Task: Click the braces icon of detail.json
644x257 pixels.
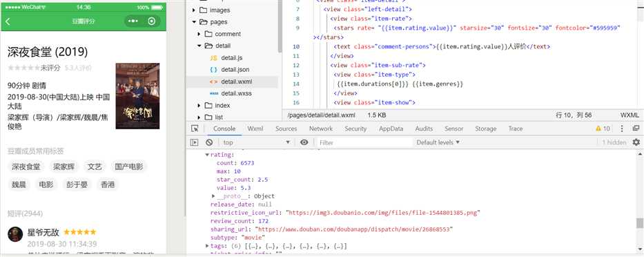Action: coord(213,70)
